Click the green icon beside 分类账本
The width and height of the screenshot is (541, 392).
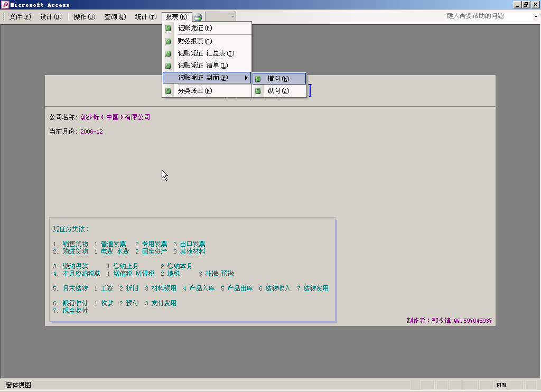click(x=168, y=91)
